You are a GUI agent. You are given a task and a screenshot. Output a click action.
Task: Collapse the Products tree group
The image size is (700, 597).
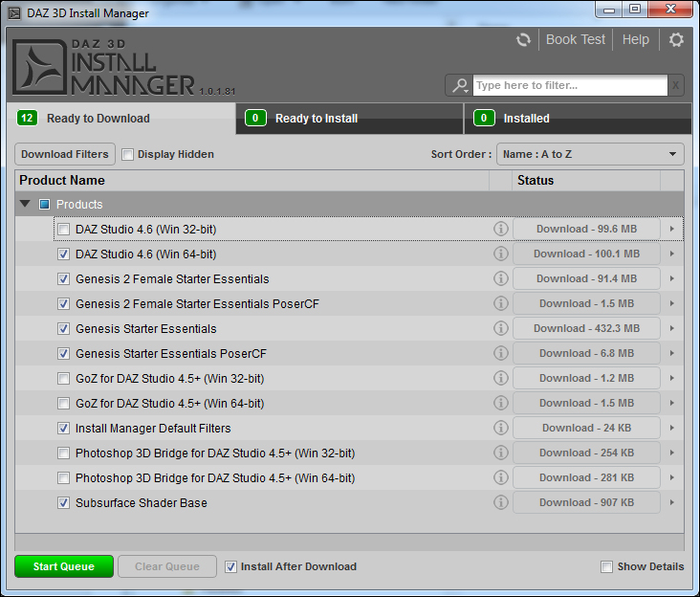click(25, 204)
